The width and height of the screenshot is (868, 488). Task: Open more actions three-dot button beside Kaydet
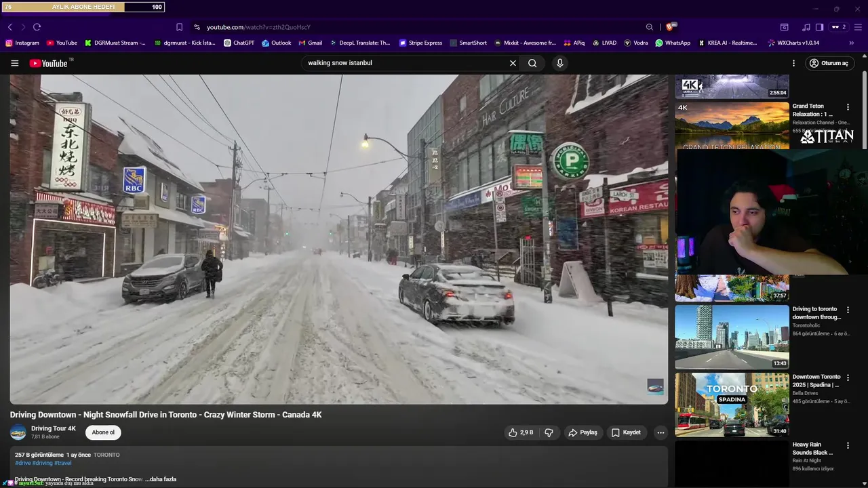point(660,432)
